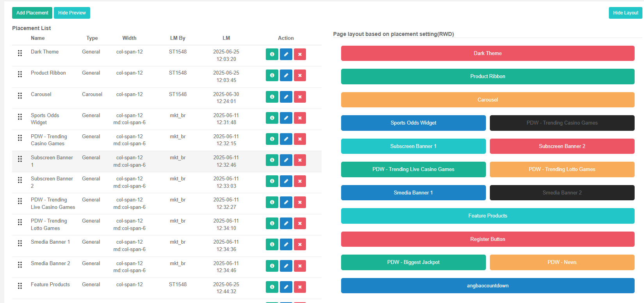The height and width of the screenshot is (303, 644).
Task: Delete PDW - Trending Lotto Games row
Action: (x=300, y=223)
